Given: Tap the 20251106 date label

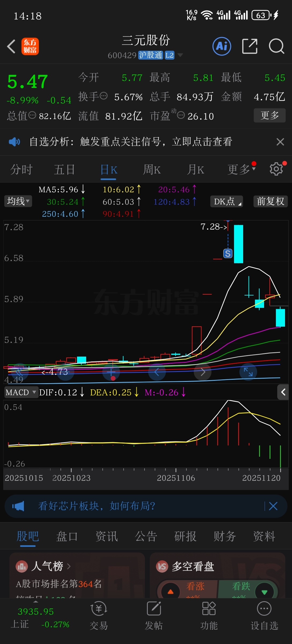Looking at the screenshot, I should tap(176, 478).
